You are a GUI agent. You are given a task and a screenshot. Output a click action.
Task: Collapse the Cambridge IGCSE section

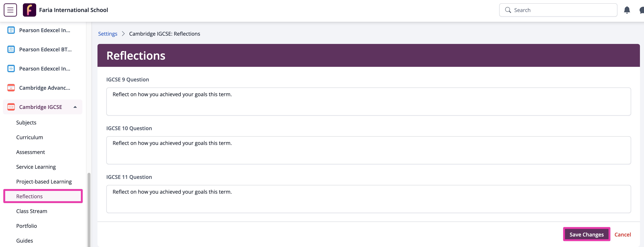(75, 107)
